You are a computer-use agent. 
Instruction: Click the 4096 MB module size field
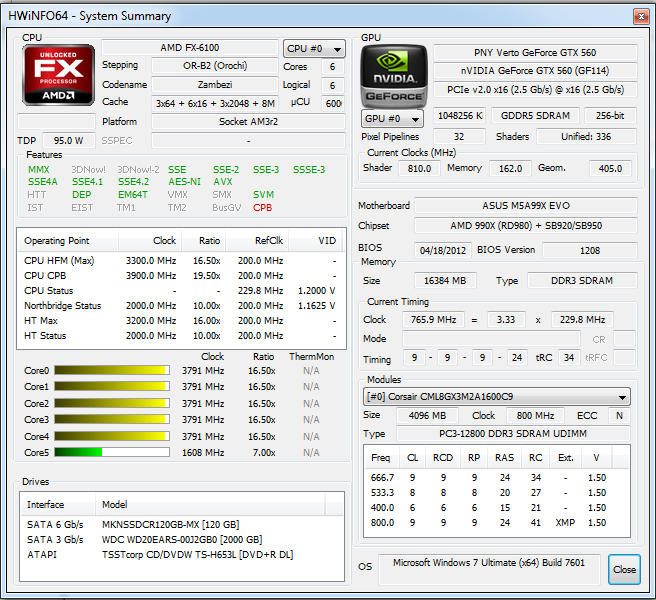point(427,415)
